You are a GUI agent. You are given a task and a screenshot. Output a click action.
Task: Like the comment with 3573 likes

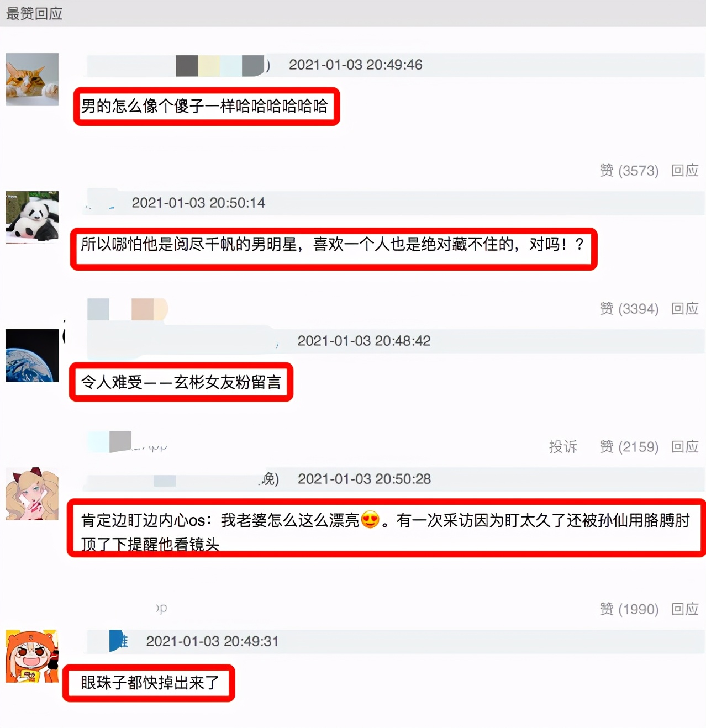pos(629,171)
